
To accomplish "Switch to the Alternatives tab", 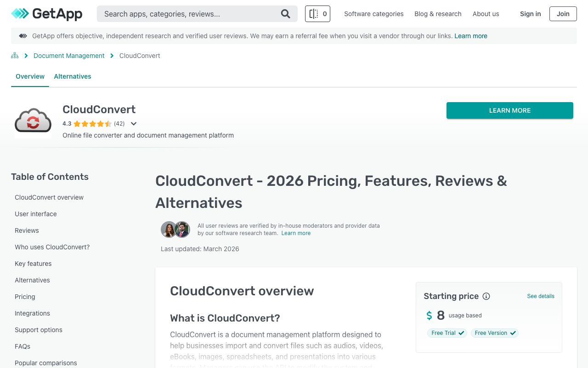I will [73, 76].
